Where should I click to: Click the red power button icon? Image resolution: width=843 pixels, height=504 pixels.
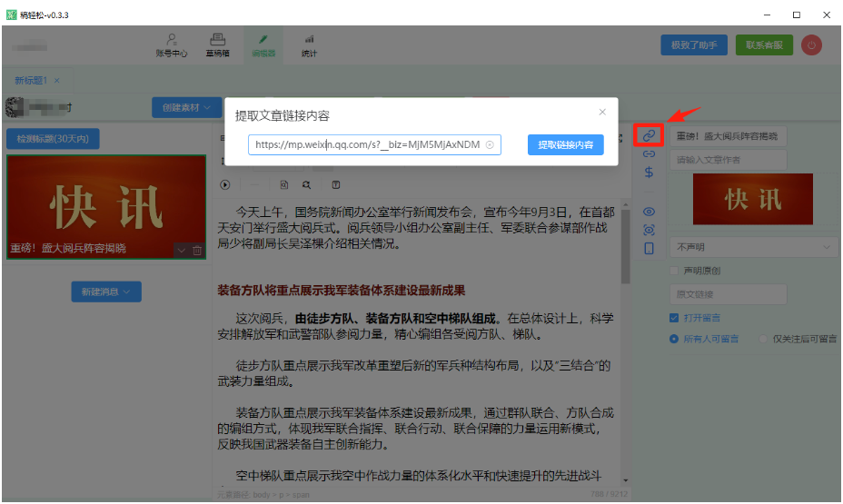click(811, 44)
